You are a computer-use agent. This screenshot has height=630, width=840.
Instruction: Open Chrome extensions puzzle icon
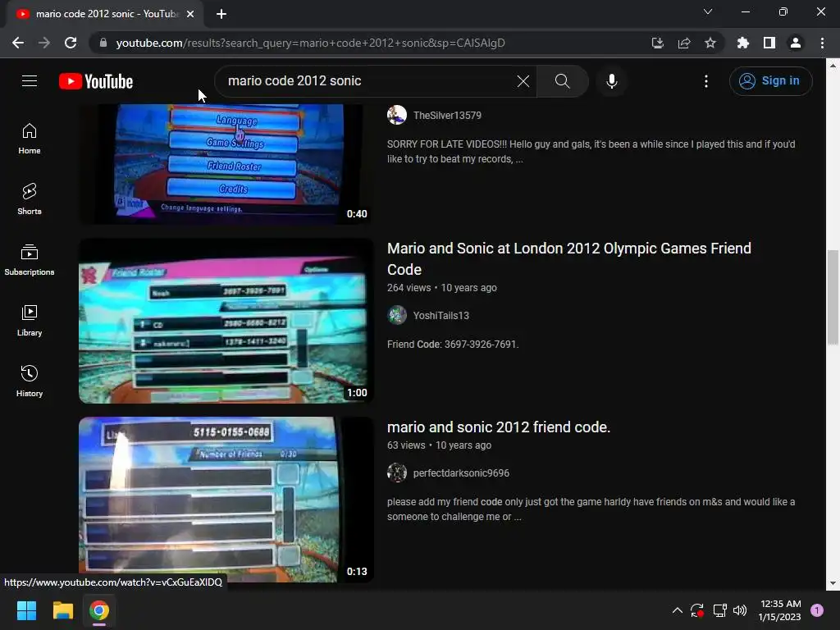click(743, 43)
